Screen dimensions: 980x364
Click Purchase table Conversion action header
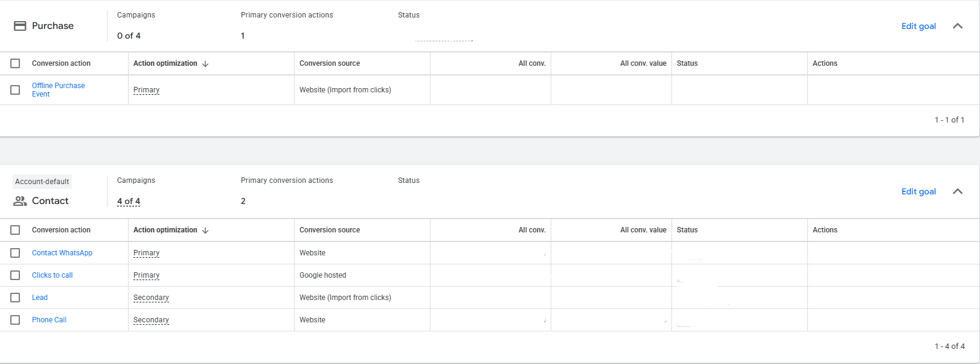(61, 63)
